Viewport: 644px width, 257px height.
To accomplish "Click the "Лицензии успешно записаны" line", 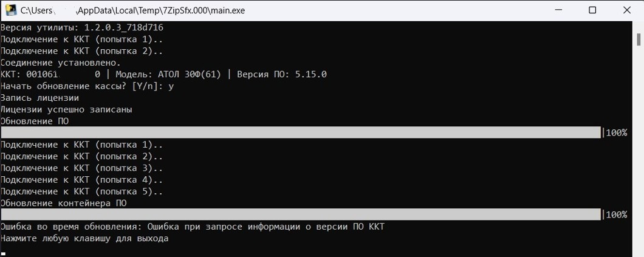I will tap(66, 109).
